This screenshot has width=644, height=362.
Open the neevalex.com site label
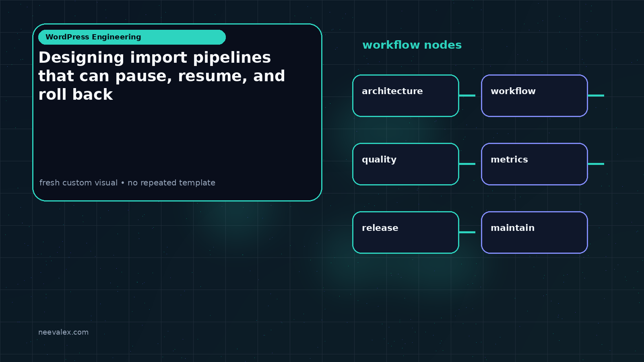[x=63, y=332]
